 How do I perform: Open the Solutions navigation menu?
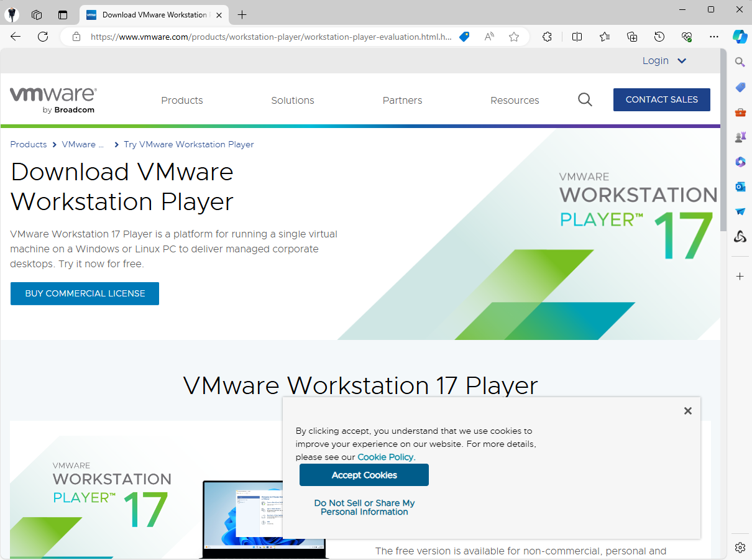pyautogui.click(x=292, y=100)
